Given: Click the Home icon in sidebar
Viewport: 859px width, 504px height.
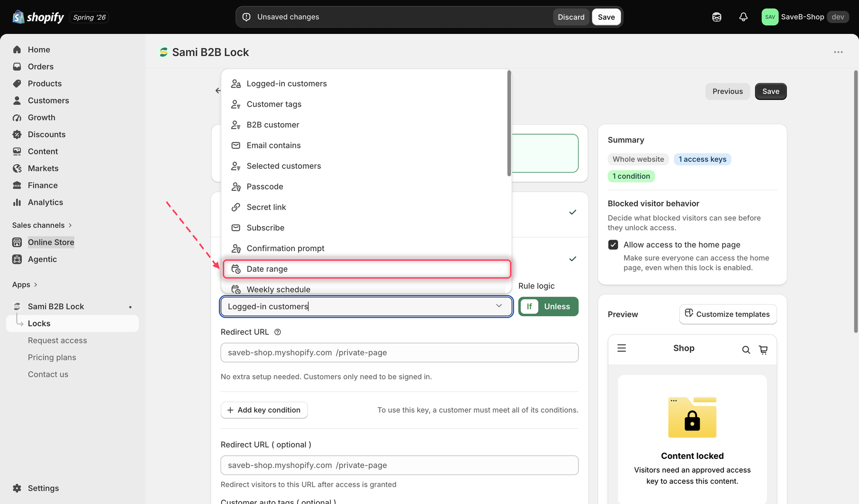Looking at the screenshot, I should click(17, 50).
